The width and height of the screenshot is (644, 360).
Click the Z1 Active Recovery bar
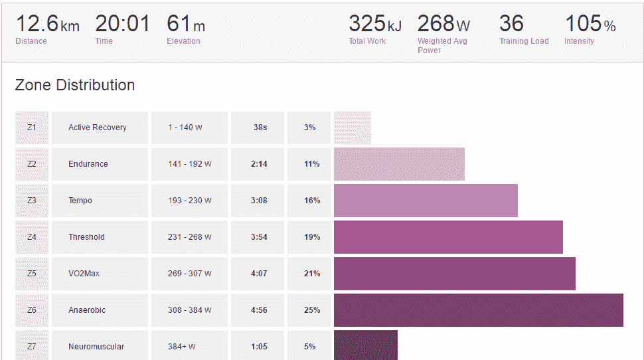[353, 128]
